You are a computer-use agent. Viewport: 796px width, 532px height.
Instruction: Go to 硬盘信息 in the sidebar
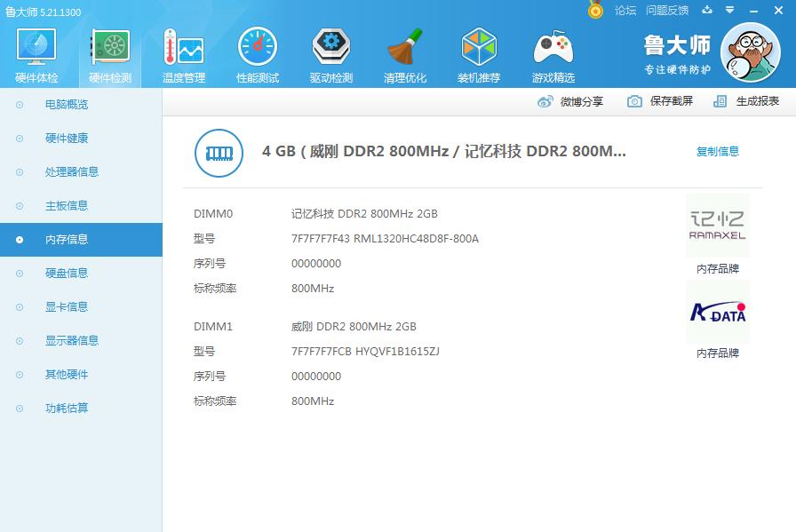(67, 274)
